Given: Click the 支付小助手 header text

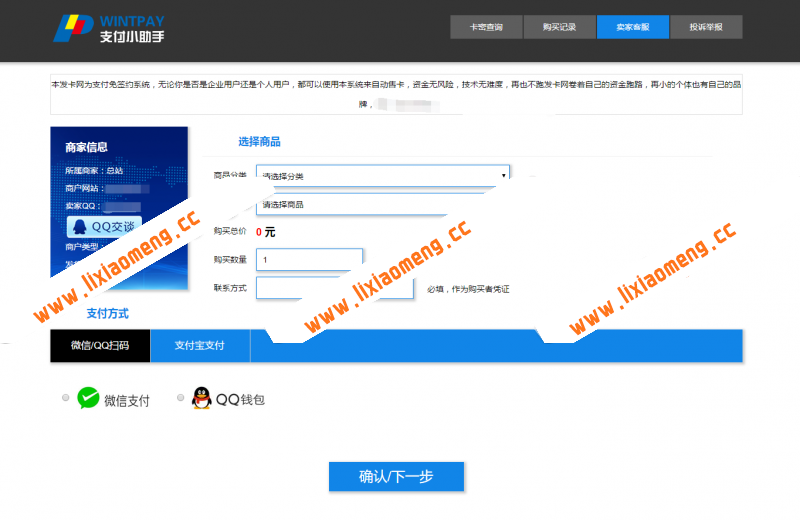Looking at the screenshot, I should pos(132,37).
